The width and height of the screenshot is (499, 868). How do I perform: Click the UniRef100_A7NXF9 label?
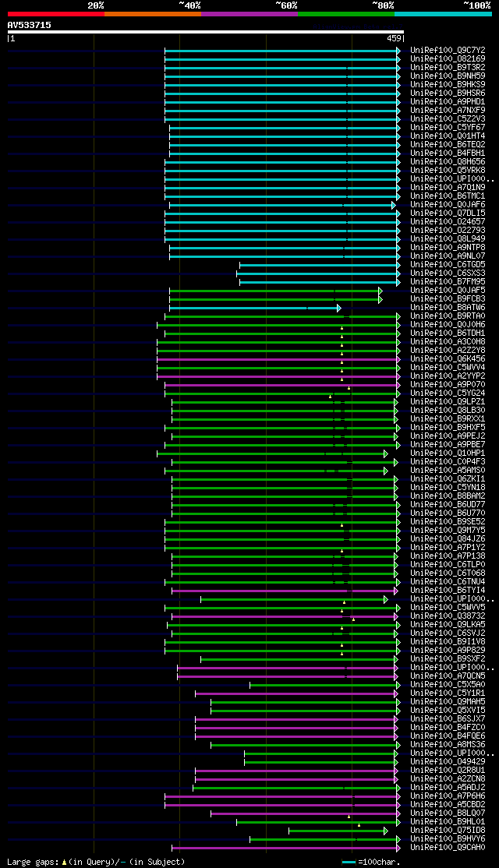point(448,110)
